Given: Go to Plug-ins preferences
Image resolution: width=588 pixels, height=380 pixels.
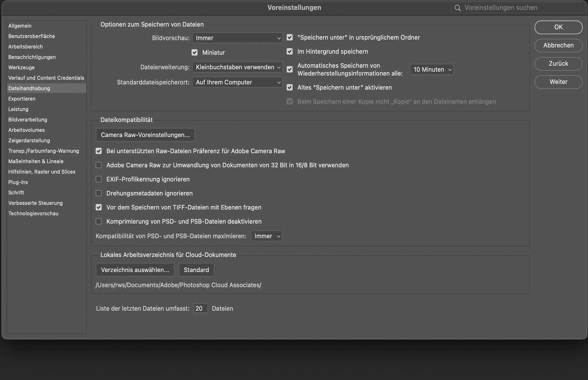Looking at the screenshot, I should click(18, 182).
